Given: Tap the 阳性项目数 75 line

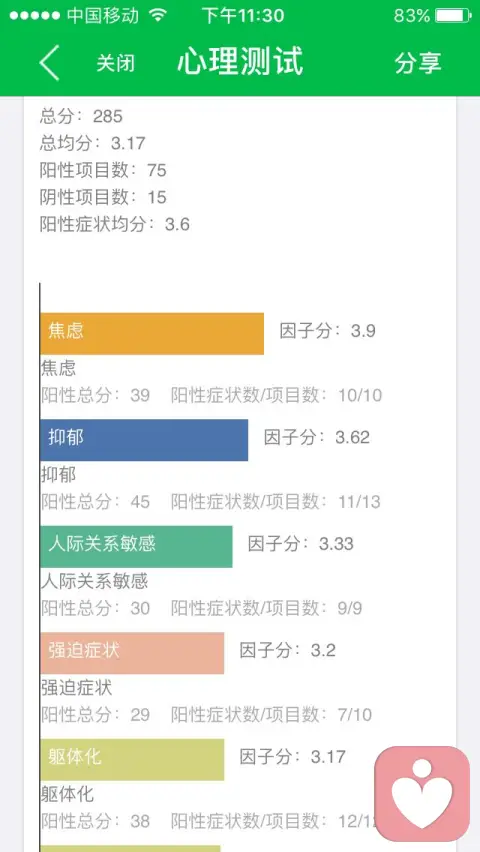Looking at the screenshot, I should tap(103, 170).
